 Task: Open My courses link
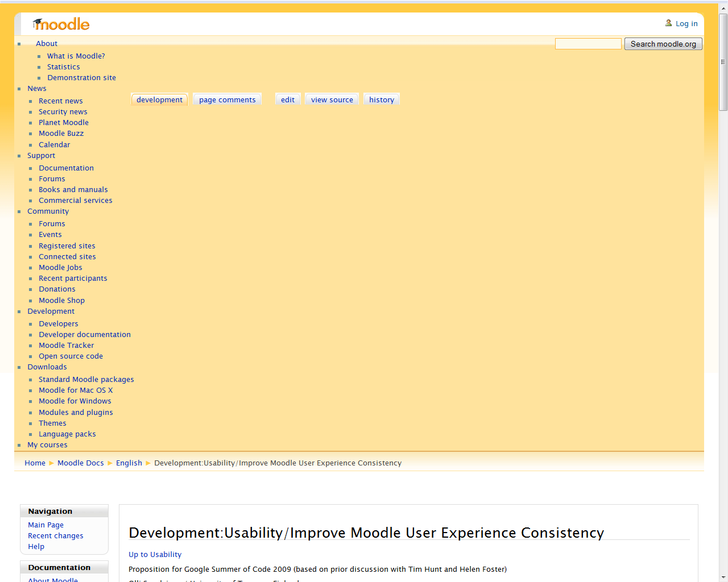(47, 445)
